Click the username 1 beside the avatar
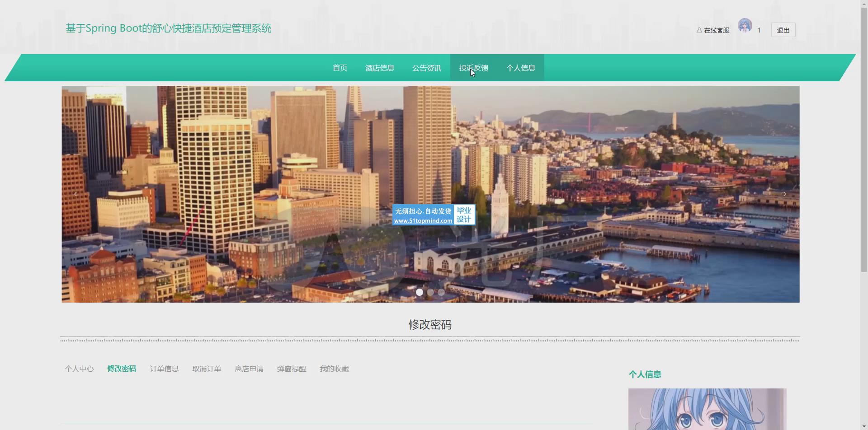 tap(759, 30)
